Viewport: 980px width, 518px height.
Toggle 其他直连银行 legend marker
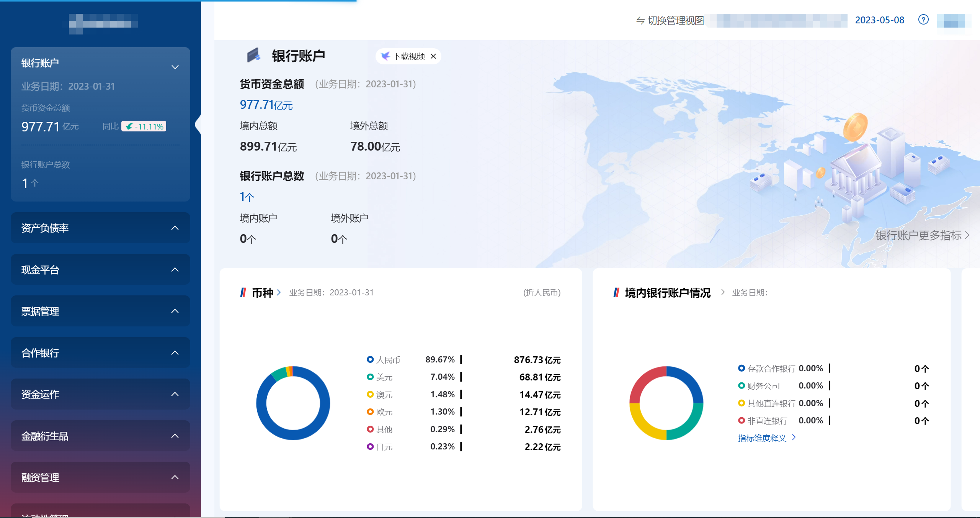click(x=742, y=403)
